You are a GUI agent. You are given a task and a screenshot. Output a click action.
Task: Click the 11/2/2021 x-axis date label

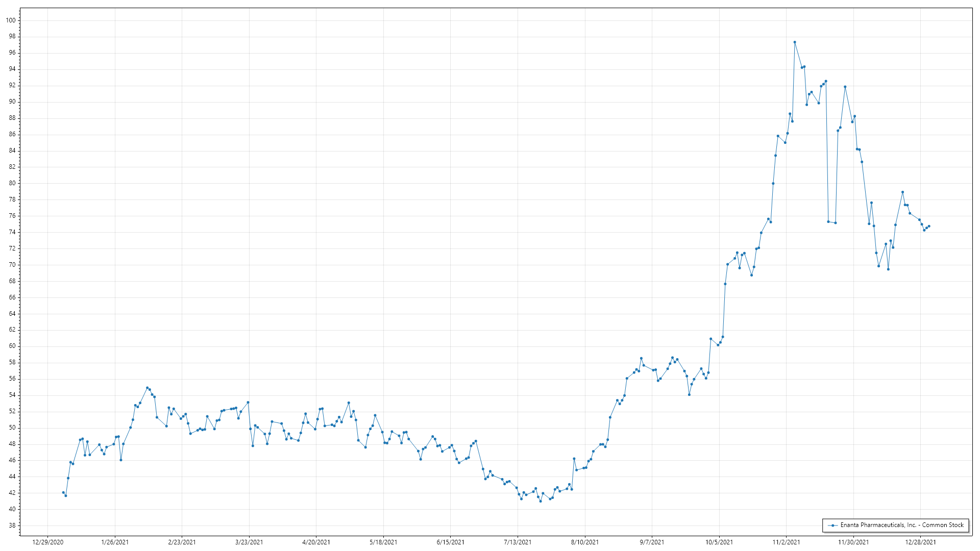(786, 542)
